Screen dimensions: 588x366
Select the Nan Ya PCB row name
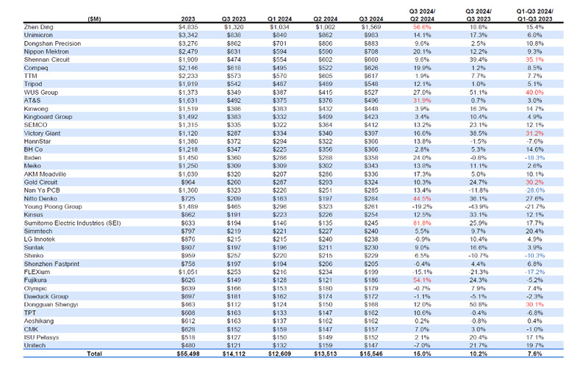point(42,190)
